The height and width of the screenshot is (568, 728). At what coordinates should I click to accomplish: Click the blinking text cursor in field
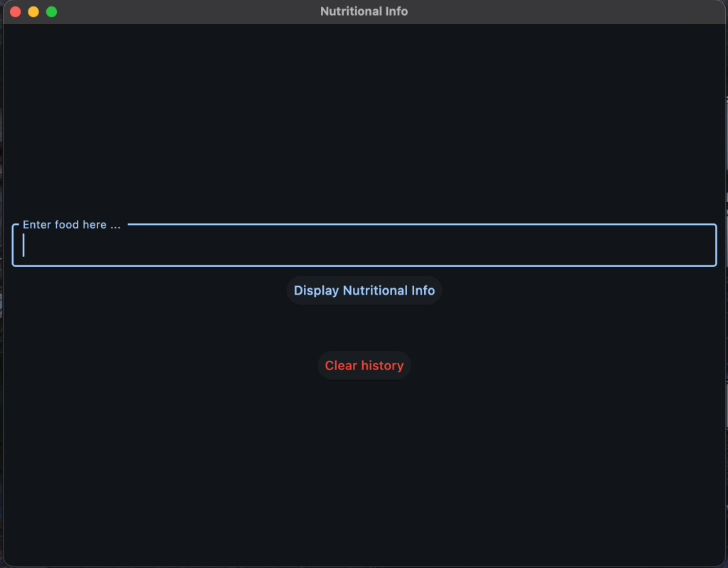coord(24,246)
